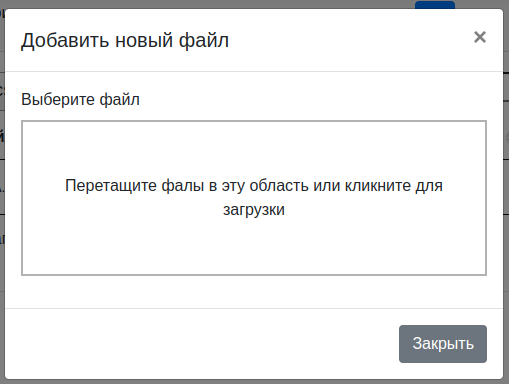Select the 'Выберите файл' label
The image size is (509, 384).
pyautogui.click(x=80, y=99)
